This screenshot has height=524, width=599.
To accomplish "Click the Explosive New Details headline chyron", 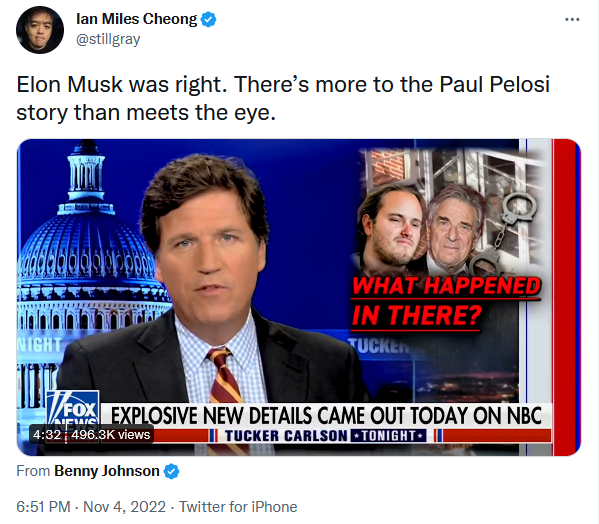I will (x=326, y=416).
